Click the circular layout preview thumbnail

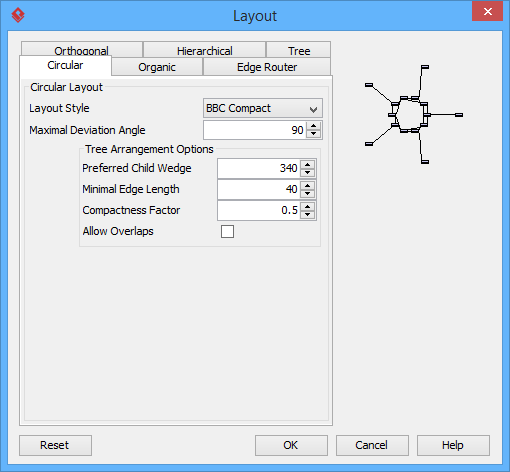point(414,114)
